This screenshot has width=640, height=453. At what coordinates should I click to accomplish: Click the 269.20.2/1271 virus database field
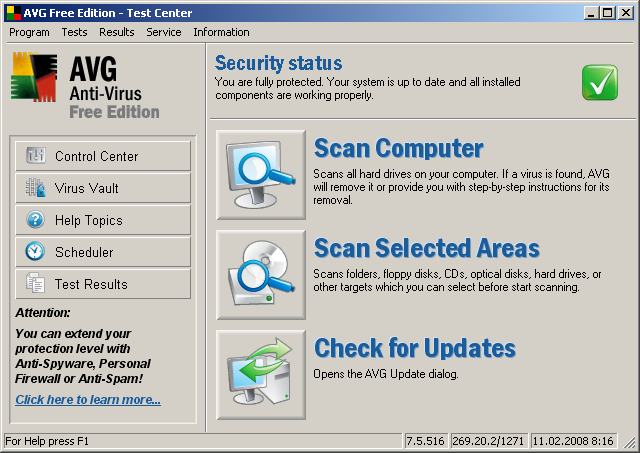pos(488,441)
